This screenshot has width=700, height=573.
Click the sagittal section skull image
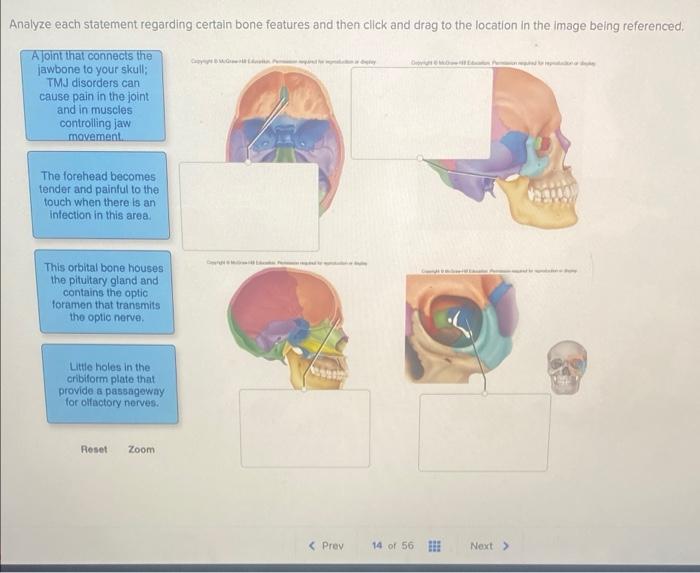click(x=288, y=328)
